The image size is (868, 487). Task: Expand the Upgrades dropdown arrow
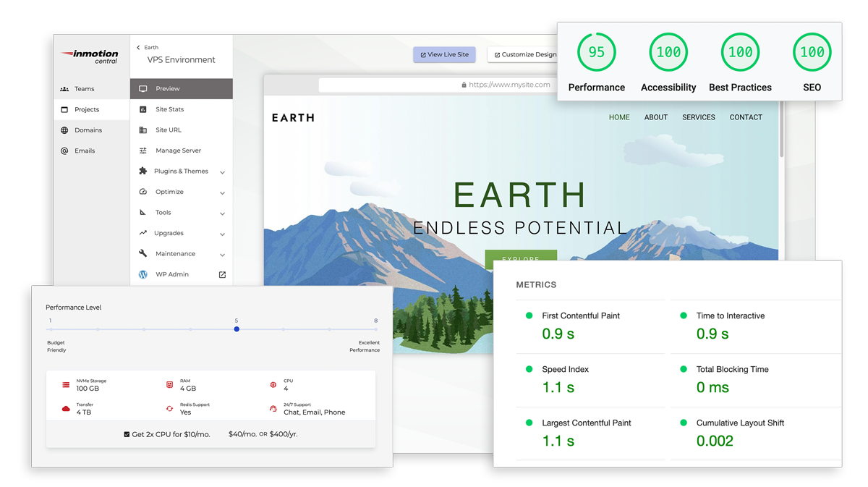(x=222, y=234)
